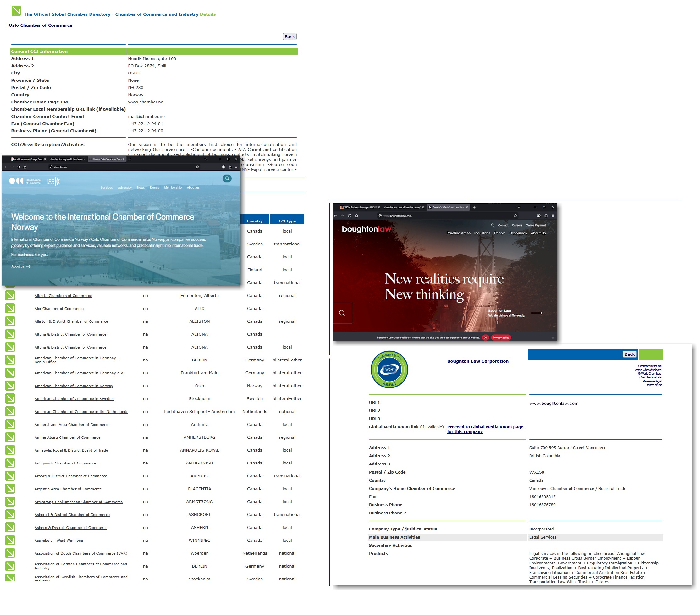The height and width of the screenshot is (615, 700).
Task: Open People menu on Boughton site
Action: [x=500, y=233]
